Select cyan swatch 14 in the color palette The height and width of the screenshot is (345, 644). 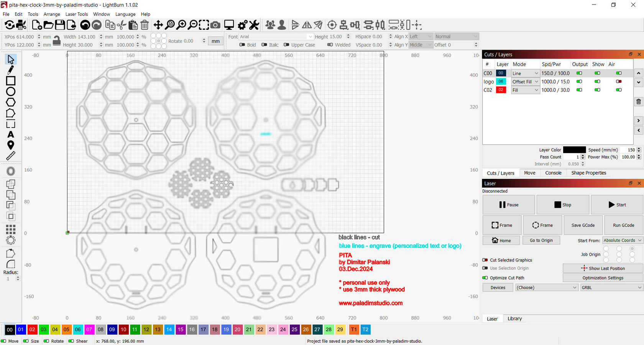tap(169, 329)
